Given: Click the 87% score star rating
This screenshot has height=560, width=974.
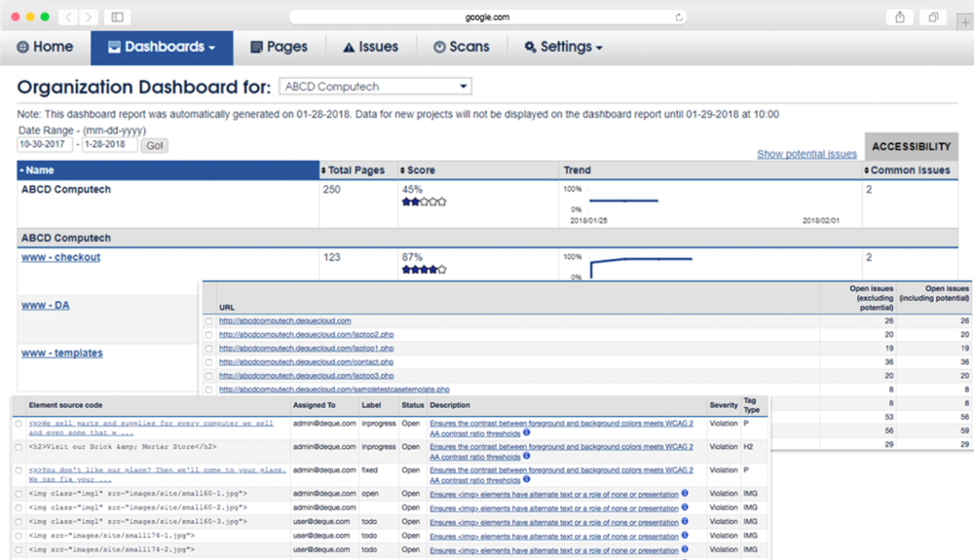Looking at the screenshot, I should [425, 270].
